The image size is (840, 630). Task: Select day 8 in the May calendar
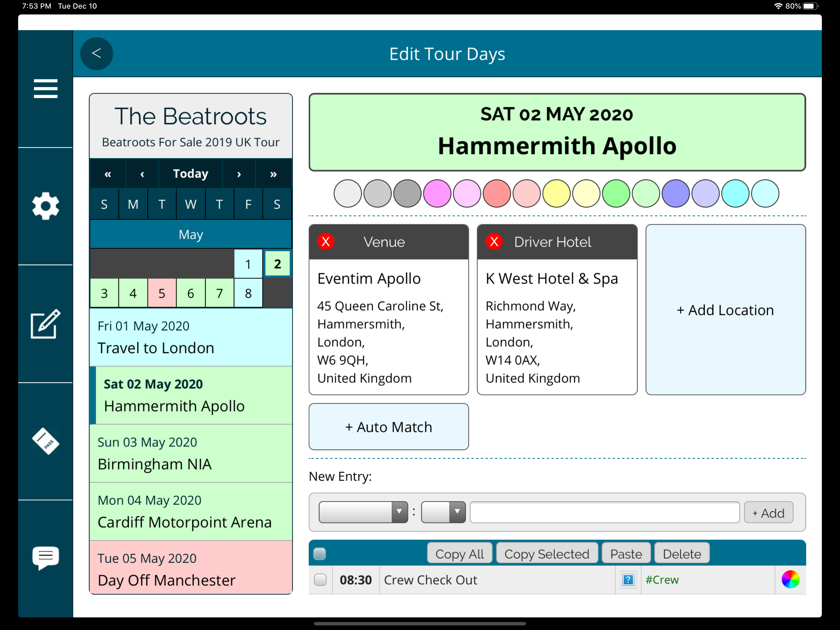point(248,293)
